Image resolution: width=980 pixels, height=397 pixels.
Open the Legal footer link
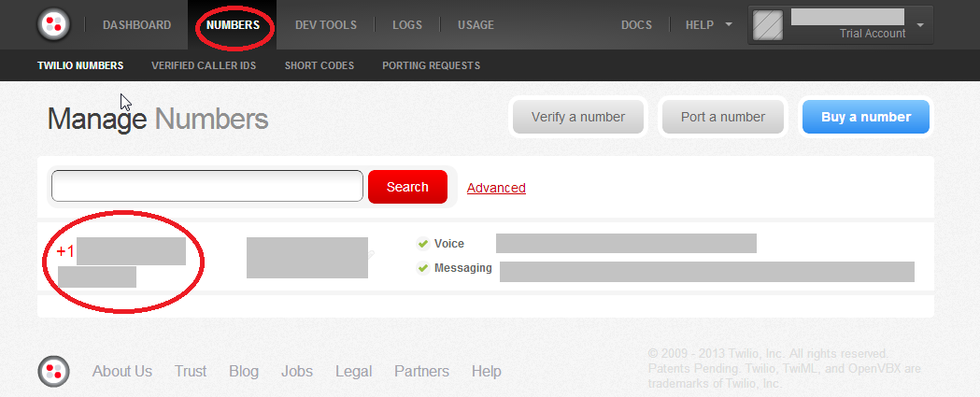354,372
